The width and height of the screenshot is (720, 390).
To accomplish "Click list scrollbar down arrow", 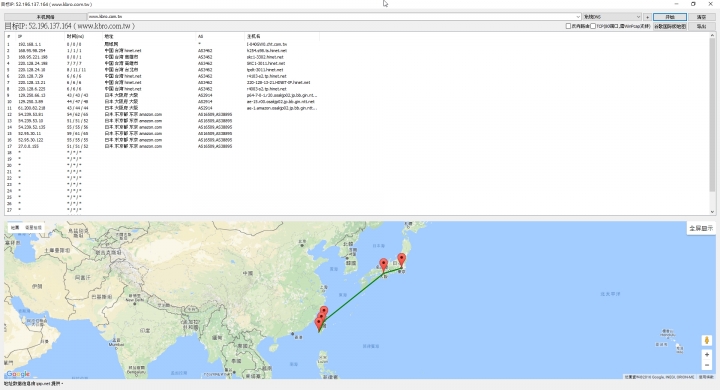I will pos(712,212).
